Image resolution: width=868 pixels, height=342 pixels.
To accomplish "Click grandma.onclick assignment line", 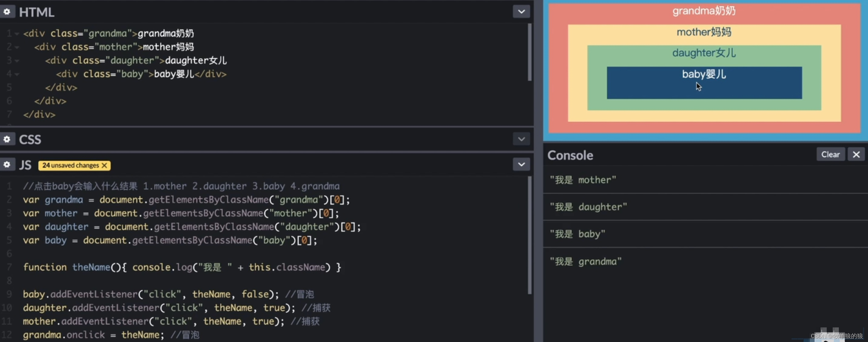I will pos(111,335).
